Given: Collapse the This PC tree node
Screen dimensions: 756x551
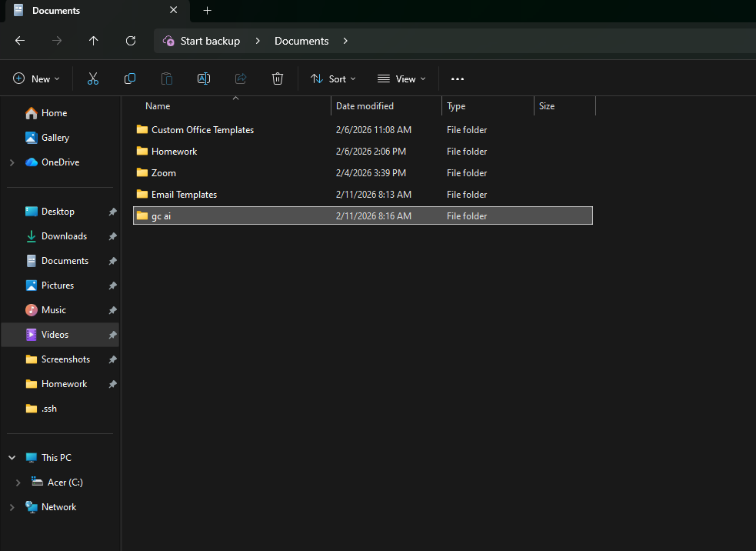Looking at the screenshot, I should [12, 458].
